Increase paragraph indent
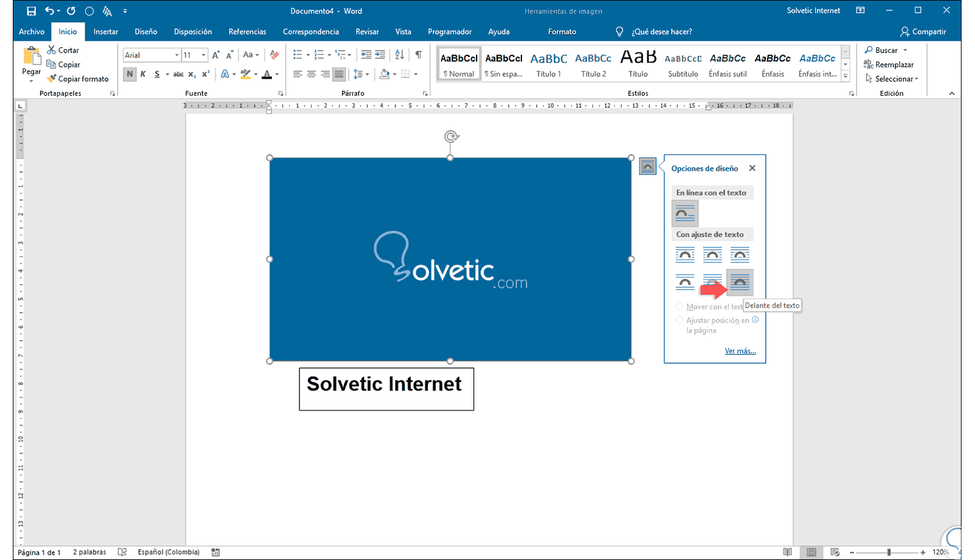Viewport: 975px width, 560px height. [380, 55]
